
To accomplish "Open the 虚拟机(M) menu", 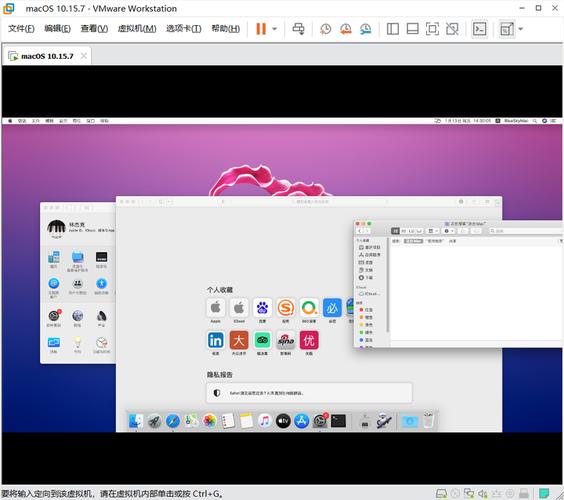I will click(137, 28).
